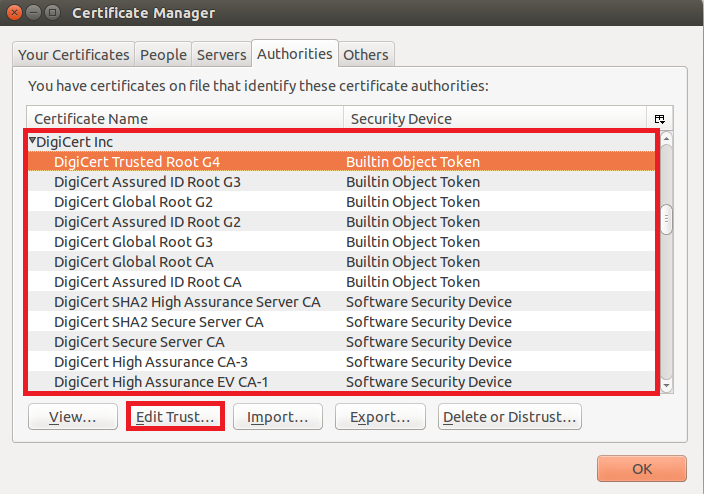Collapse the DigiCert Inc tree group
This screenshot has width=704, height=494.
click(32, 141)
